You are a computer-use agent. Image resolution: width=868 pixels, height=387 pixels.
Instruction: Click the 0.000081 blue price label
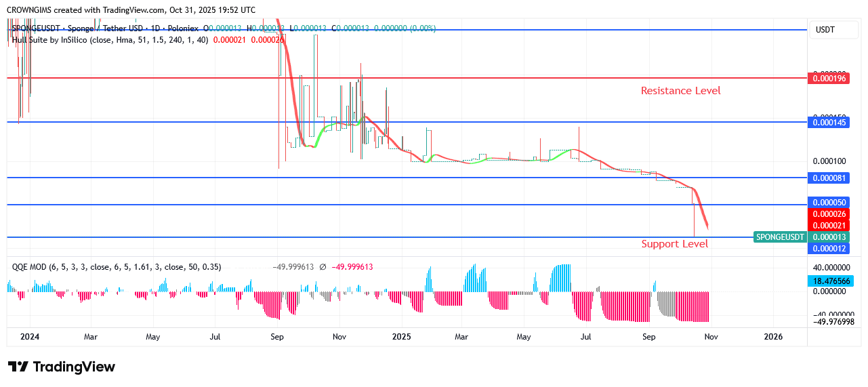[x=829, y=178]
